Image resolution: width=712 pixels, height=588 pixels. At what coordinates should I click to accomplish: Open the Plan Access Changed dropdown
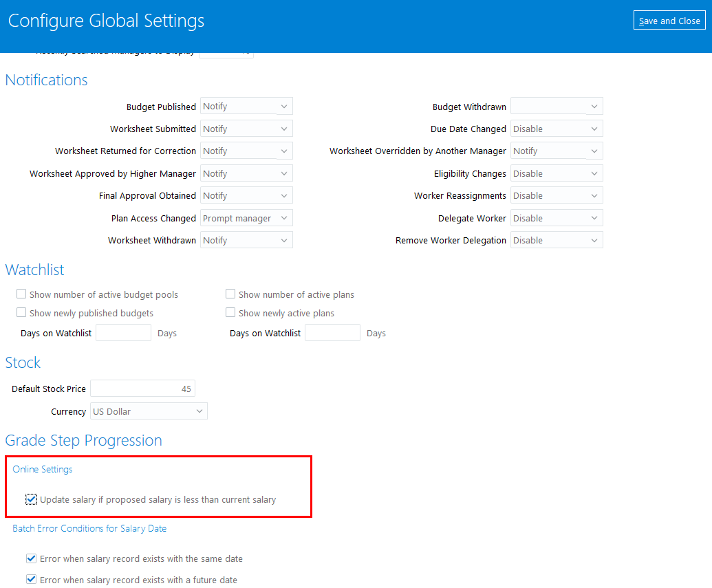[x=246, y=218]
